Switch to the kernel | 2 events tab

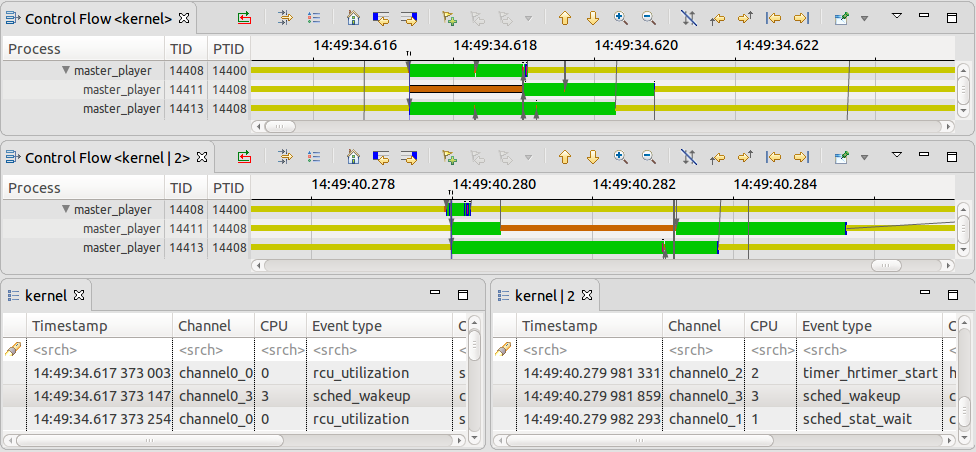coord(544,296)
